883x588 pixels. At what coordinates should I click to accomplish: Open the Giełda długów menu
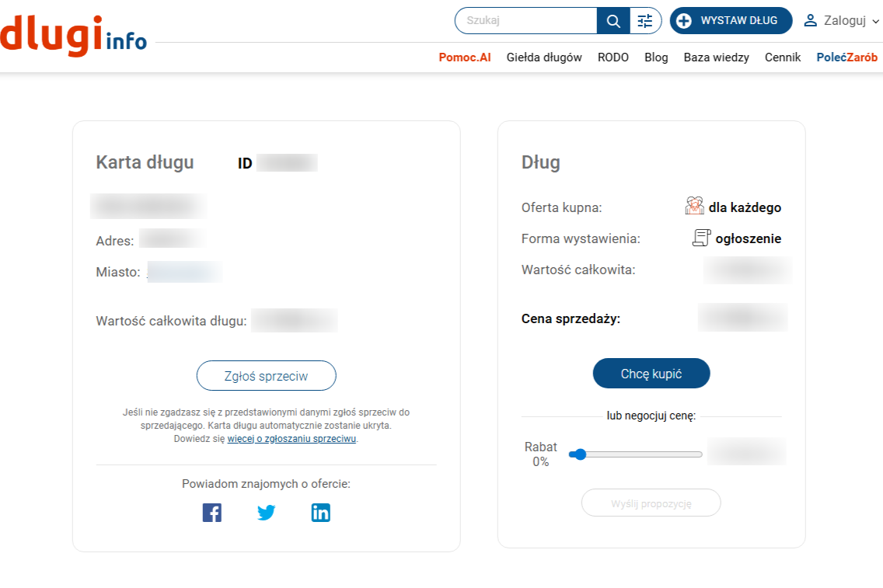pyautogui.click(x=544, y=57)
